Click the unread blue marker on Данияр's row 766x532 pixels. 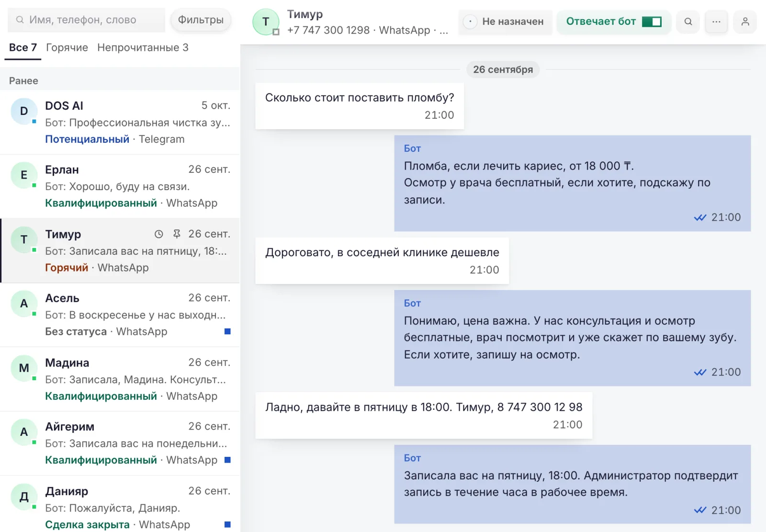pos(227,524)
